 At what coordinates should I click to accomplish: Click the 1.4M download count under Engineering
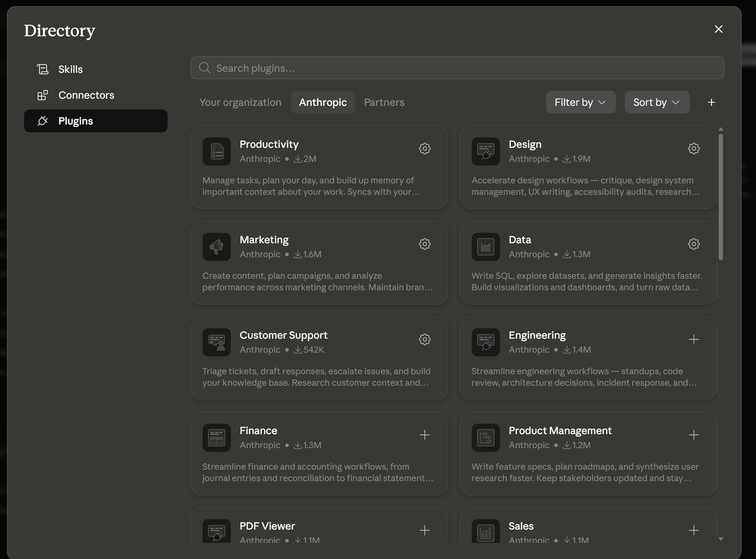click(577, 349)
